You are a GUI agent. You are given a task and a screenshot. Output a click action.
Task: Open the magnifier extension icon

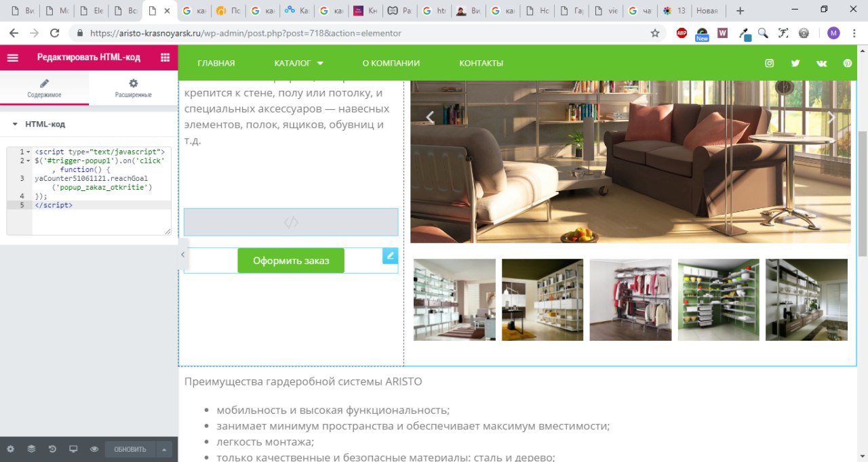point(763,33)
